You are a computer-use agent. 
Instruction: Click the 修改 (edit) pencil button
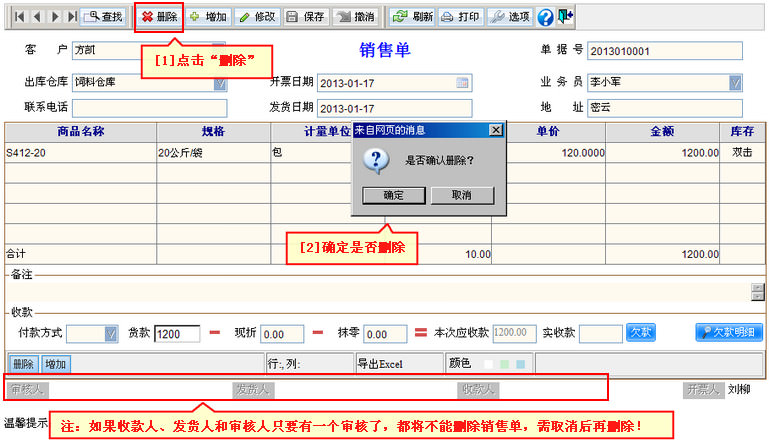pyautogui.click(x=256, y=17)
